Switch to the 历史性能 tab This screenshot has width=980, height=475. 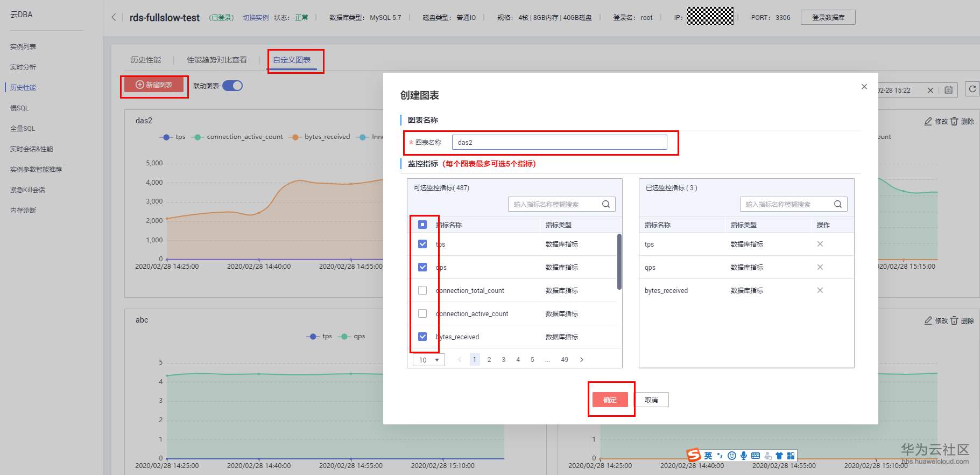(146, 60)
